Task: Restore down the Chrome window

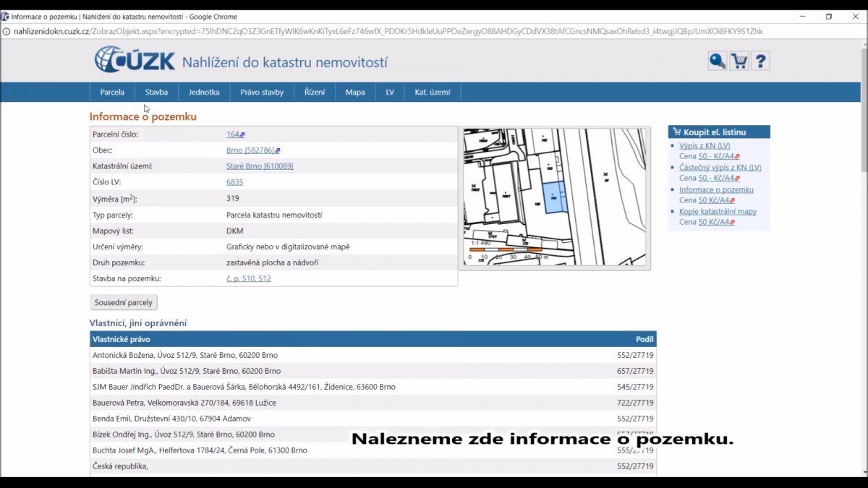Action: pos(829,16)
